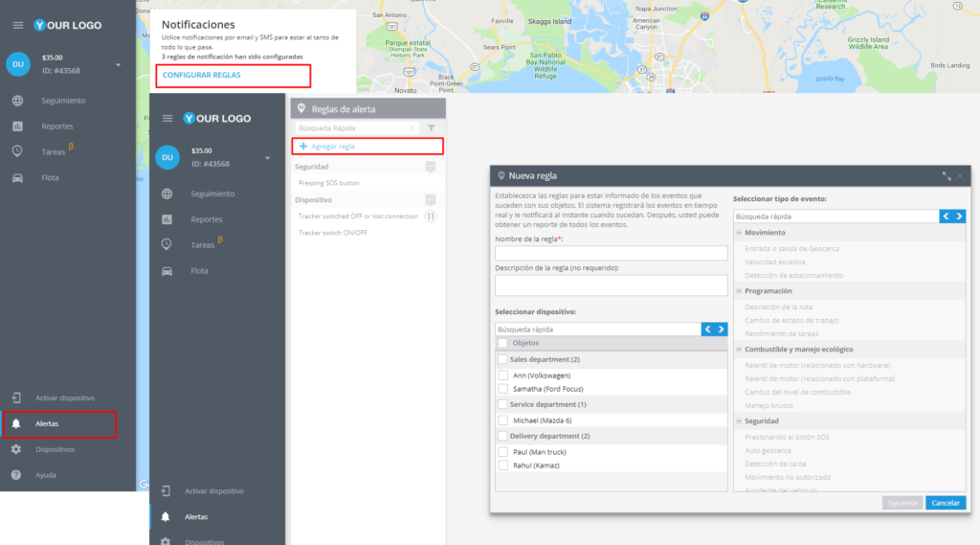The height and width of the screenshot is (545, 980).
Task: Click the plus icon next to Agregar regla
Action: click(303, 147)
